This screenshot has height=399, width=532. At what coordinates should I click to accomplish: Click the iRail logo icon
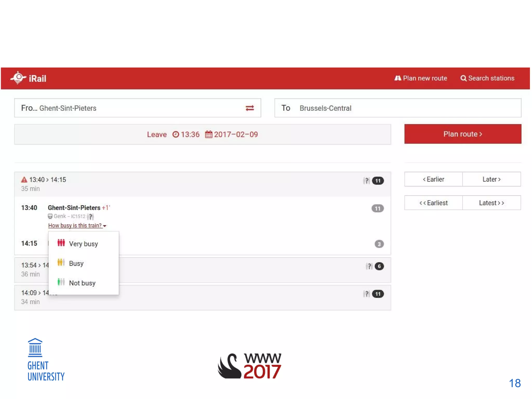tap(18, 78)
